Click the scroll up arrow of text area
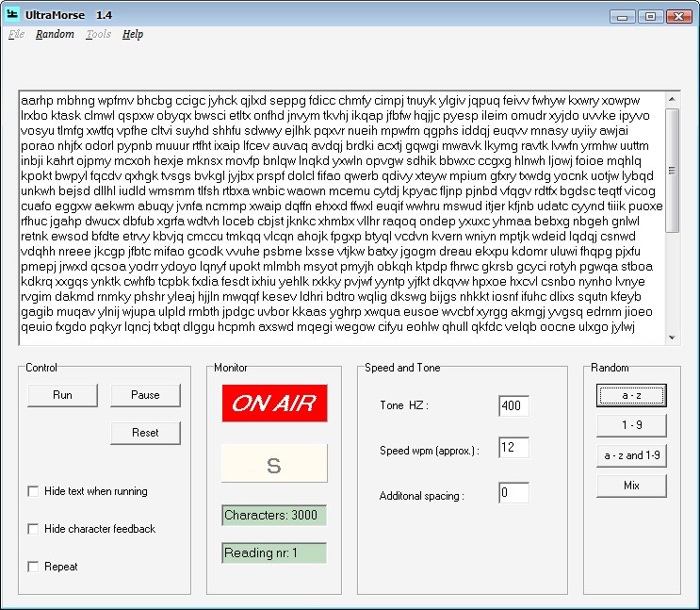The height and width of the screenshot is (610, 700). 673,99
